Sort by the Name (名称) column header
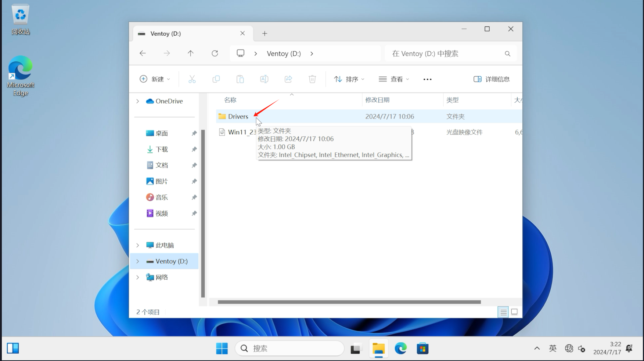 [x=230, y=100]
